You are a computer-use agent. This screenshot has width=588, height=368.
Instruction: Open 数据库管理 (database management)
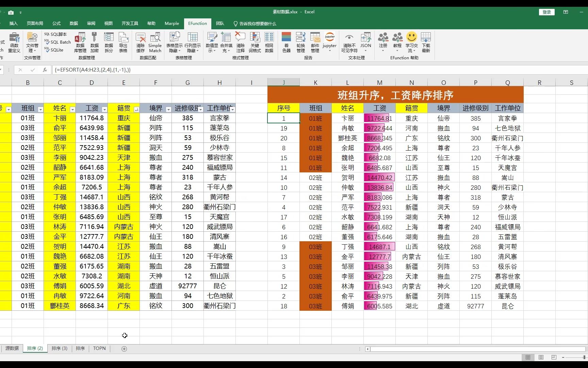(x=80, y=42)
